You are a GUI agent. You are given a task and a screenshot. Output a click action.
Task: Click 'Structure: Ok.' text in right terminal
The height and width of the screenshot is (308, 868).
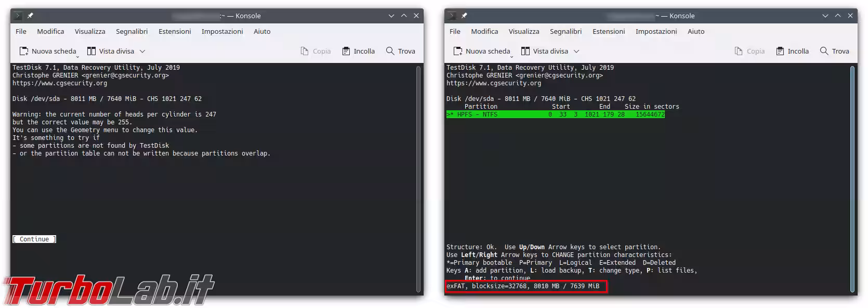472,247
